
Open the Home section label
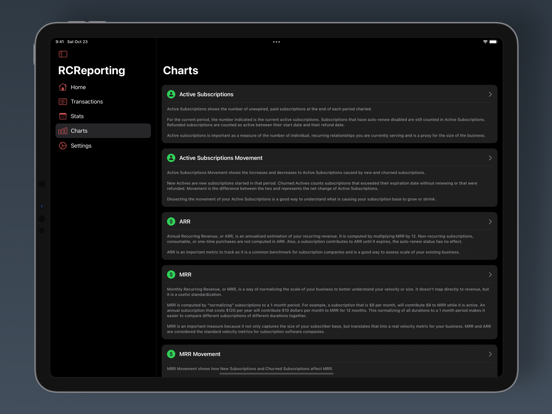(x=78, y=87)
